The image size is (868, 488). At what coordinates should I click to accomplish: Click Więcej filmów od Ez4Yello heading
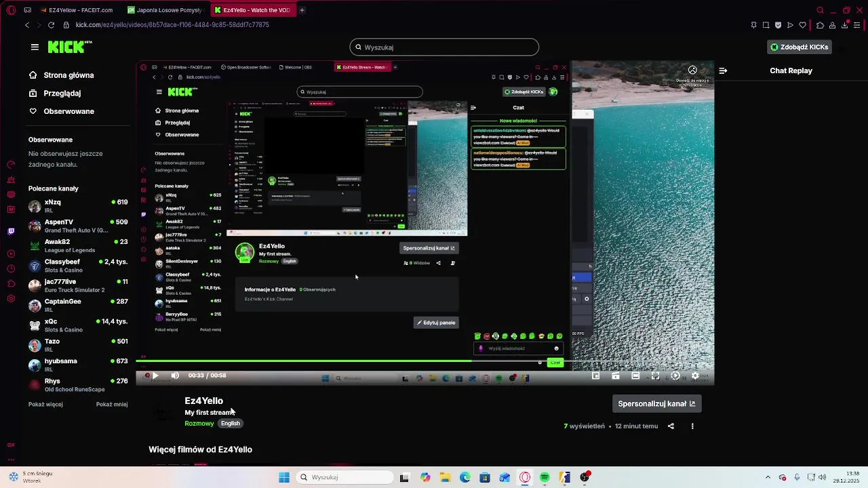[200, 449]
